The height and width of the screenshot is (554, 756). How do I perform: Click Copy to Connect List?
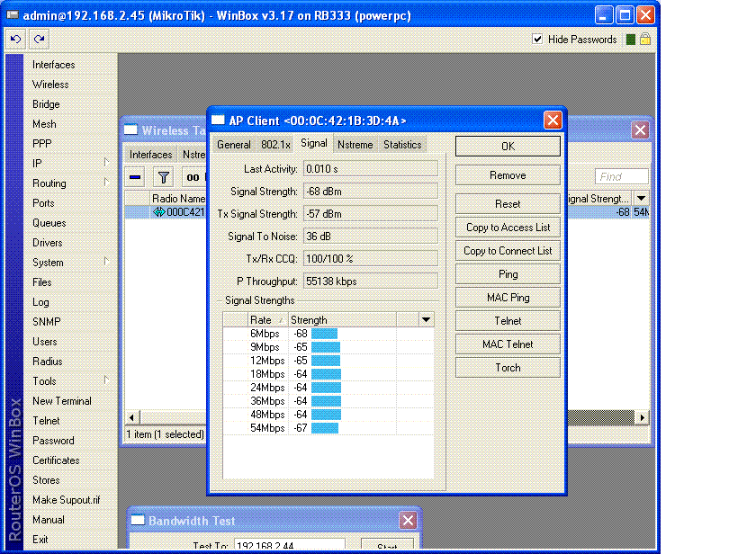point(508,251)
